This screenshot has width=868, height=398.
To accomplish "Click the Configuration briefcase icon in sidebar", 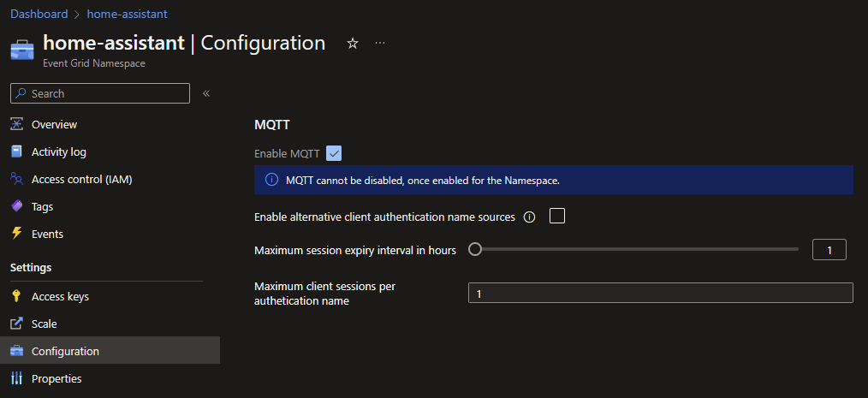I will tap(16, 351).
